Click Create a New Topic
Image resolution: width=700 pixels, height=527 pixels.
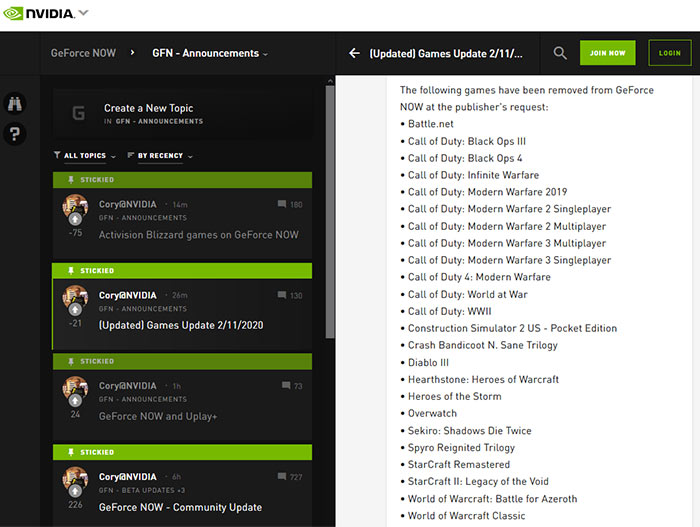pos(149,108)
